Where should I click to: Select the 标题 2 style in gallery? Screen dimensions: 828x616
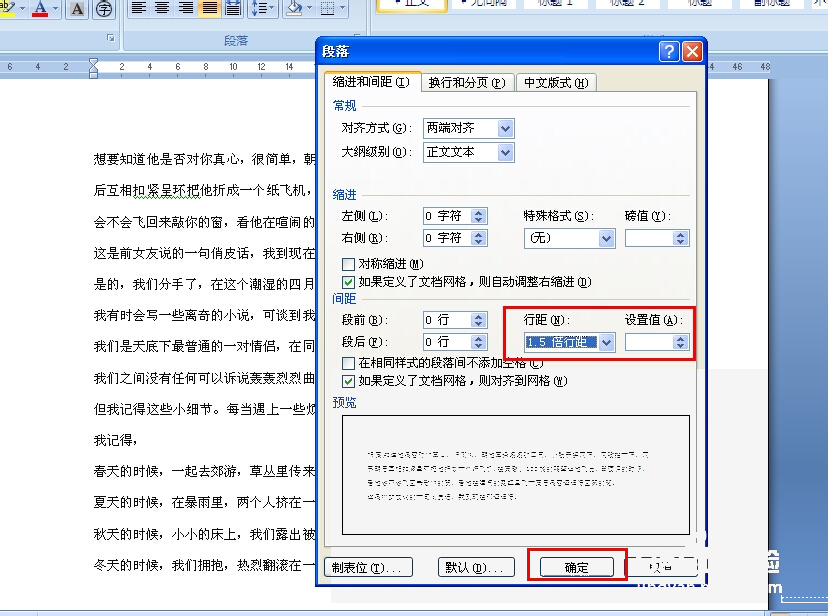[627, 4]
